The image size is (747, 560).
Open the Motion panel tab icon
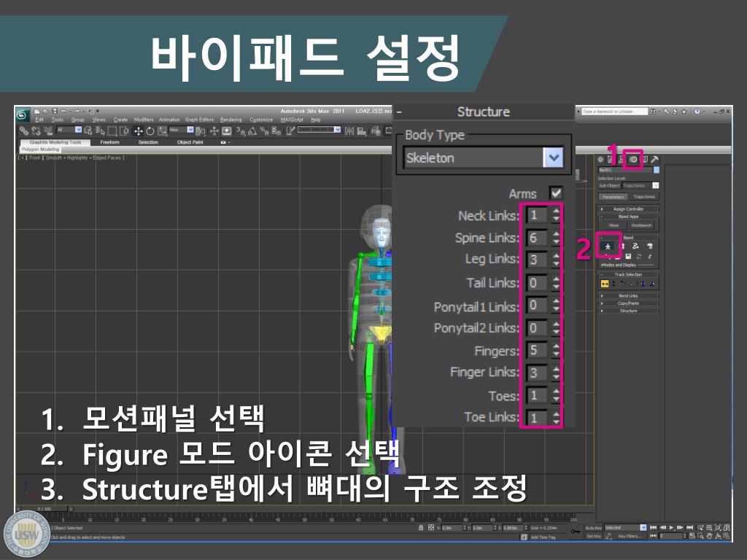(x=633, y=160)
